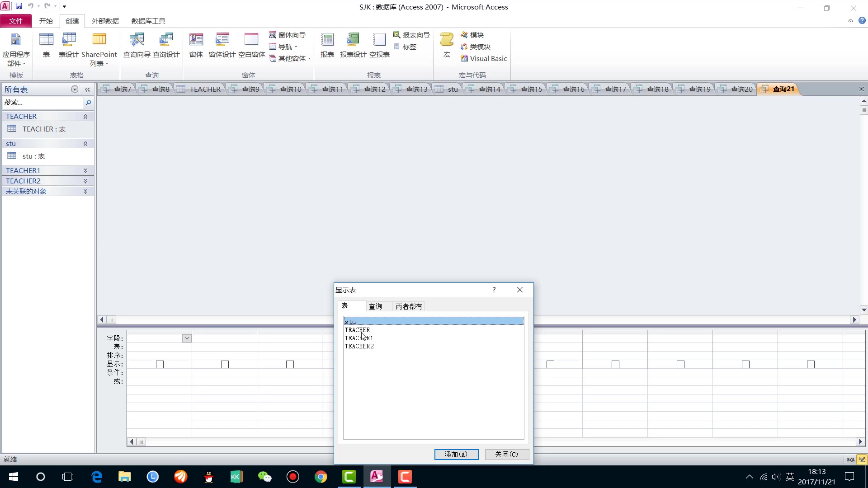Create a Macro (宏)
Viewport: 868px width, 488px height.
click(x=447, y=45)
